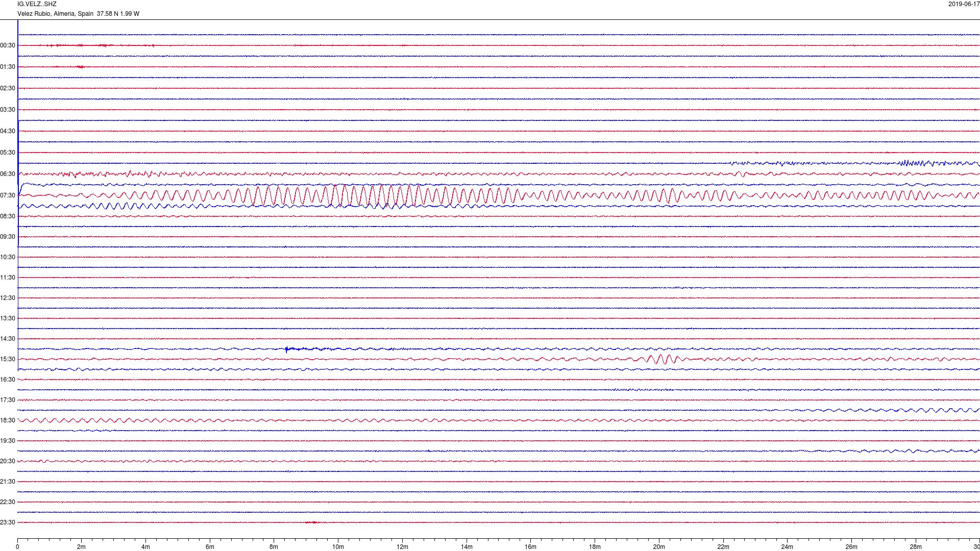The height and width of the screenshot is (551, 980).
Task: Click the red wavy 18:30 trace
Action: click(x=499, y=420)
